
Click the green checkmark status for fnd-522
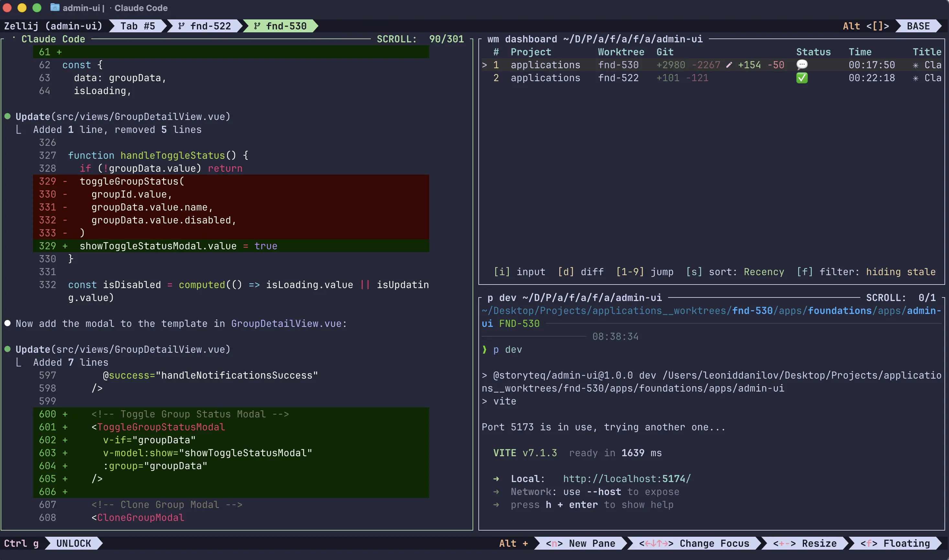(x=802, y=78)
